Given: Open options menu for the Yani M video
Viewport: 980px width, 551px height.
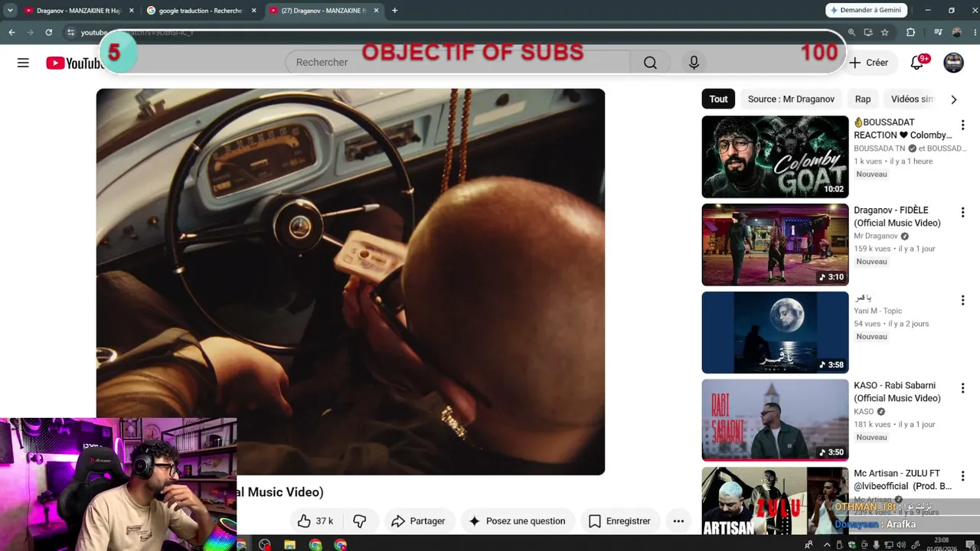Looking at the screenshot, I should (x=962, y=301).
